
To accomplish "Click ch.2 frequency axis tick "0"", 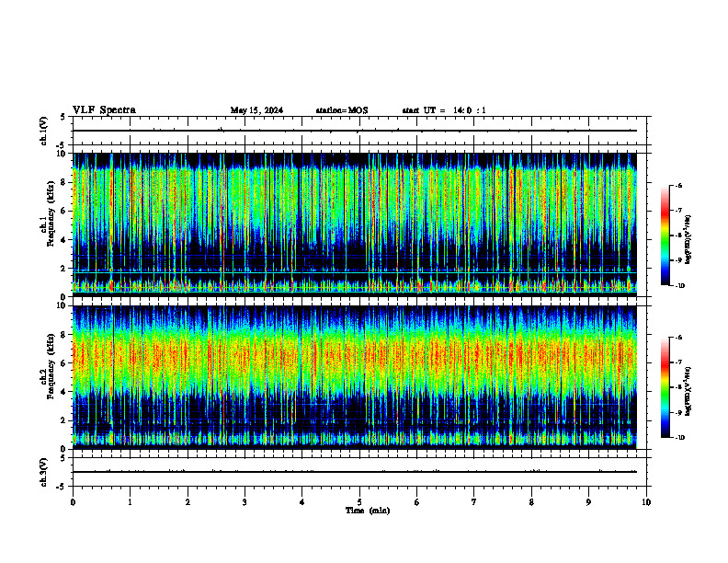I will point(64,449).
